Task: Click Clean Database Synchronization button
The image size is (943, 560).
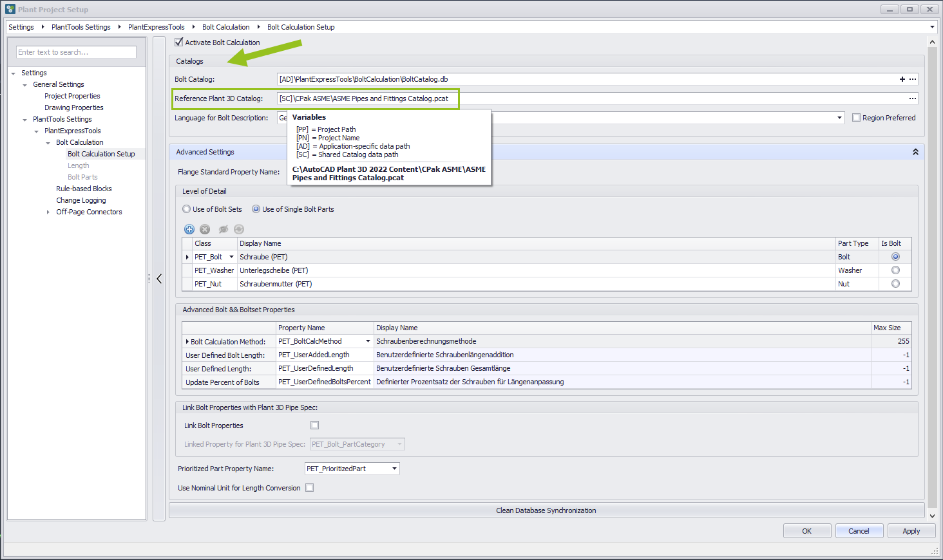Action: 546,510
